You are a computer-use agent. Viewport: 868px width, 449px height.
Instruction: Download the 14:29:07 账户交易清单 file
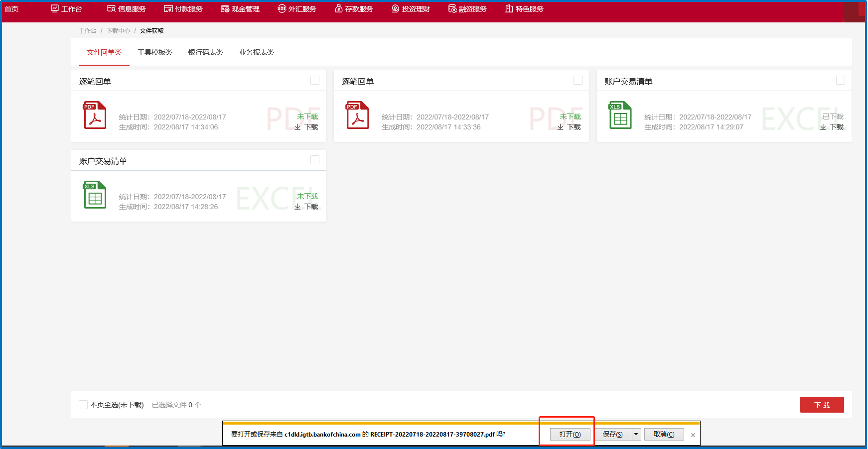tap(832, 127)
